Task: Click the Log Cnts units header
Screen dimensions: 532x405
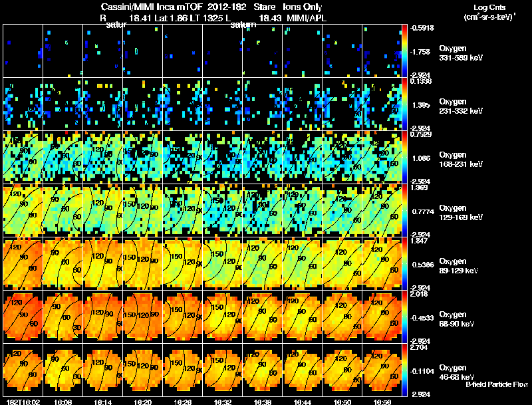Action: [489, 12]
